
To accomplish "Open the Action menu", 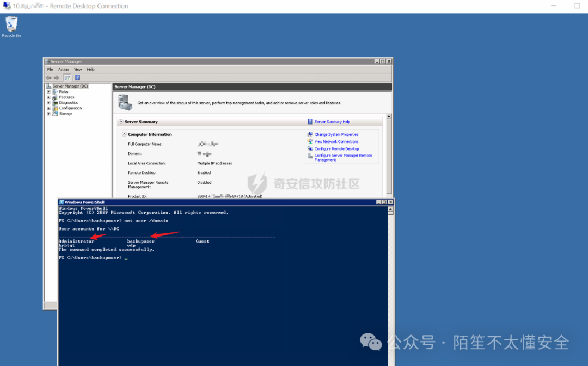I will 63,69.
